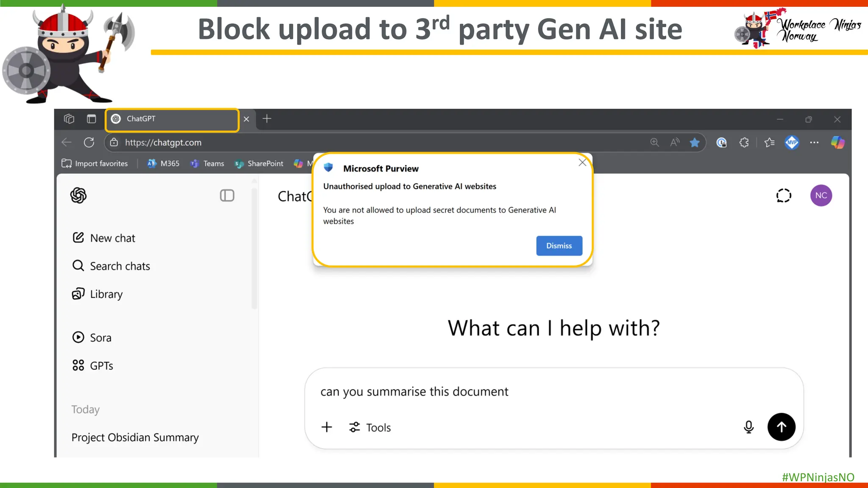Expand the Tools menu in composer
Screen dimensions: 868x488
coord(370,427)
